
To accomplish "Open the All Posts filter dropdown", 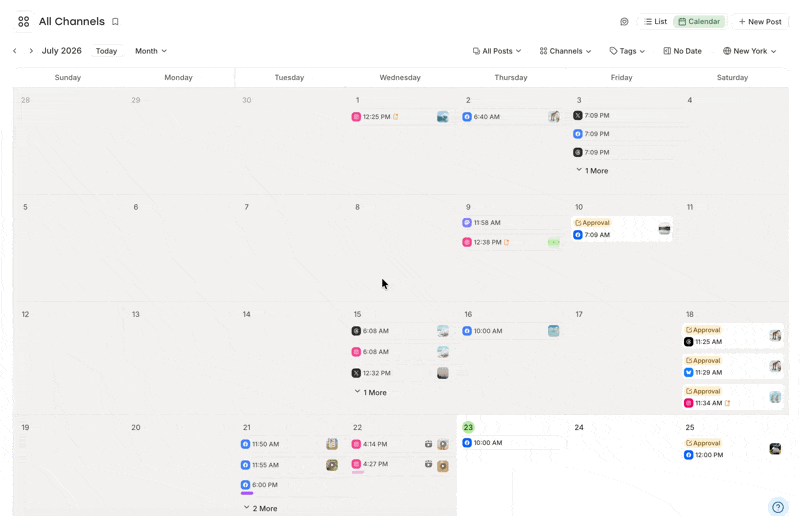I will point(497,51).
